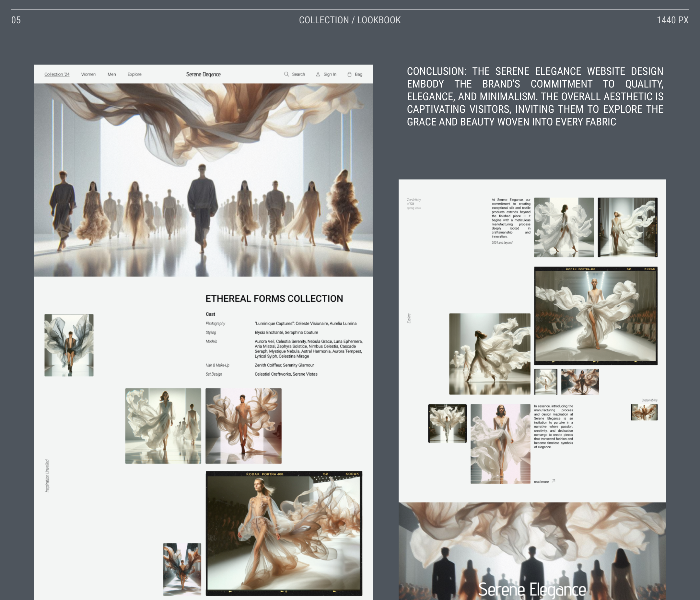Open the dark winged model thumbnail beside Cast

[69, 345]
